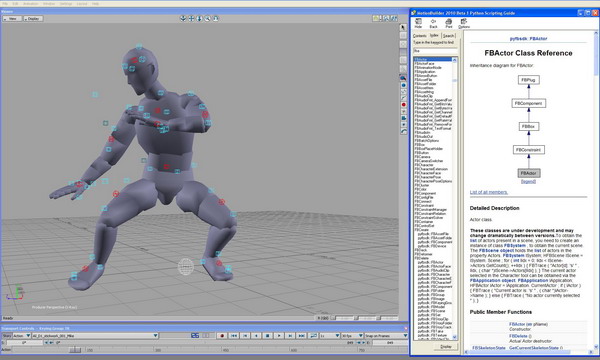
Task: Click the Print icon in help toolbar
Action: tap(448, 23)
